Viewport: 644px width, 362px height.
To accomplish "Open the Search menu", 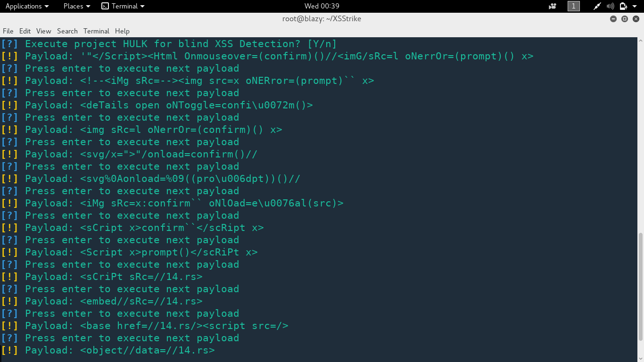I will [67, 31].
